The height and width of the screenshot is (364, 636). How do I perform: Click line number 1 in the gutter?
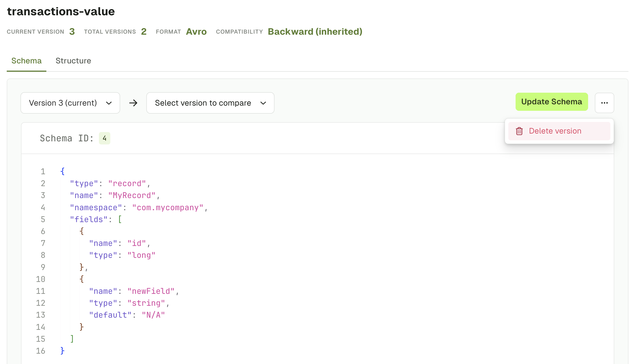coord(43,172)
